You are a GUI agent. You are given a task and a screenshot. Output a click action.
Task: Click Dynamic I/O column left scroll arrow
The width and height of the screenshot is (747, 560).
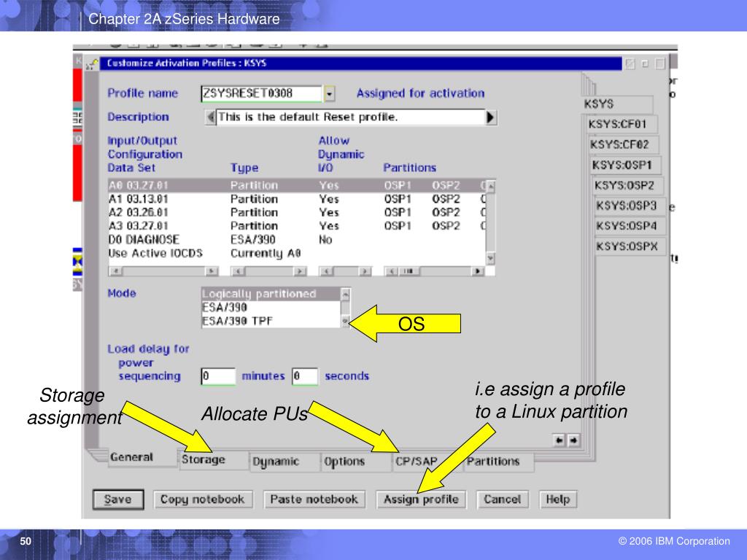pyautogui.click(x=327, y=271)
